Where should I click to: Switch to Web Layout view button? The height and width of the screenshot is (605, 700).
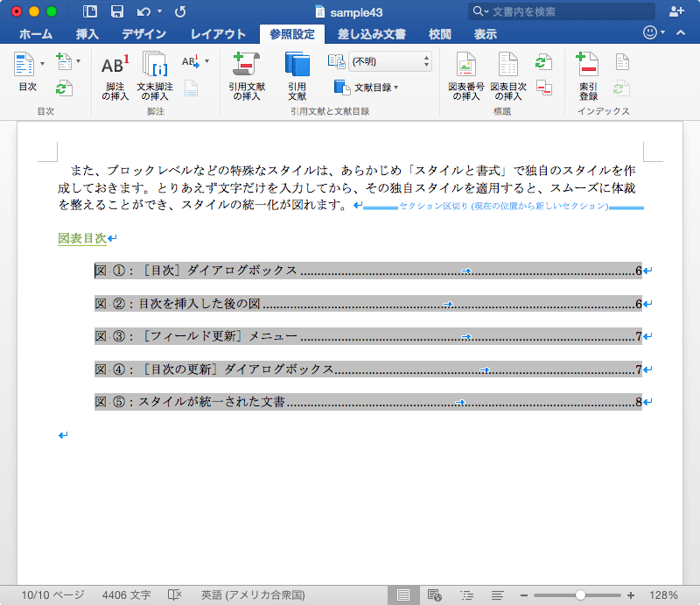(x=434, y=594)
